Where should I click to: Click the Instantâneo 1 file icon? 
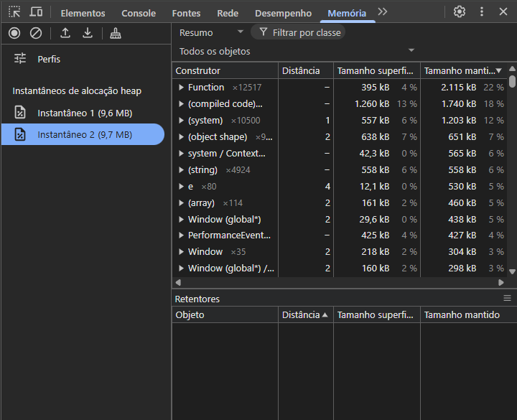pyautogui.click(x=20, y=113)
